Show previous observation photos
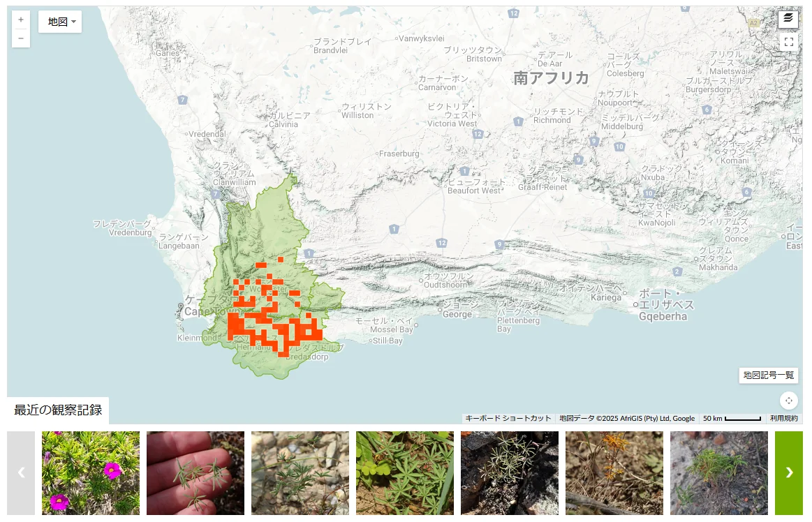 [21, 473]
